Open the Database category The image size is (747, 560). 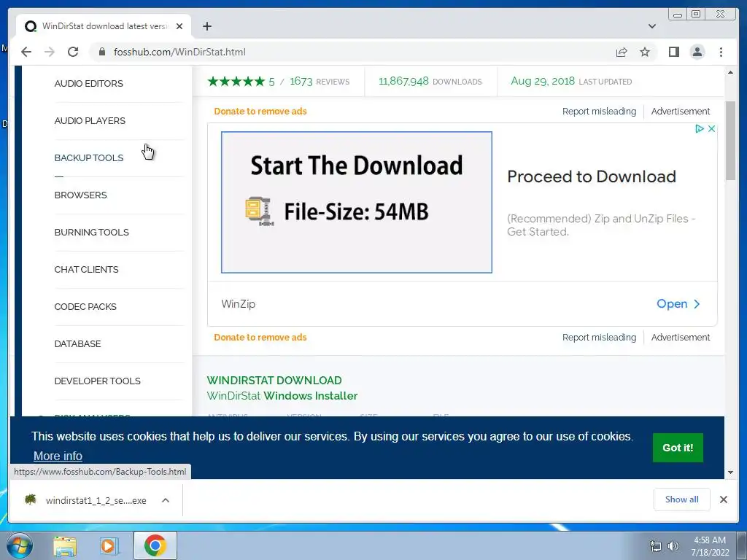point(77,343)
